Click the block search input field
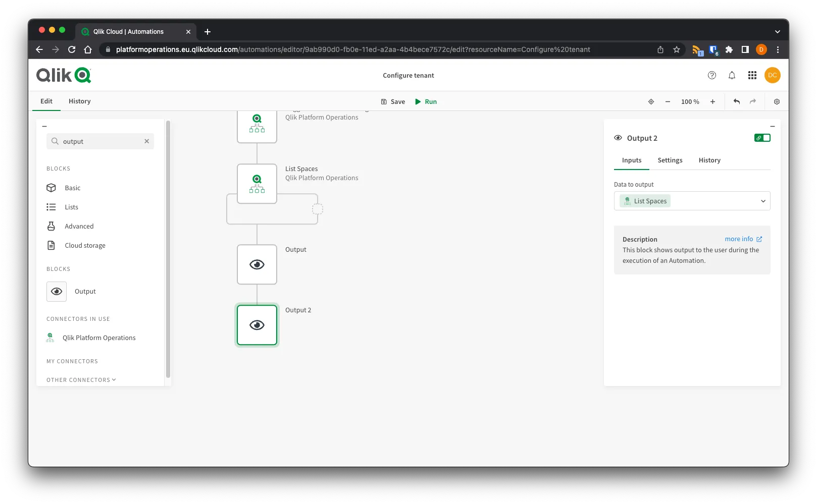This screenshot has height=504, width=817. pyautogui.click(x=101, y=141)
